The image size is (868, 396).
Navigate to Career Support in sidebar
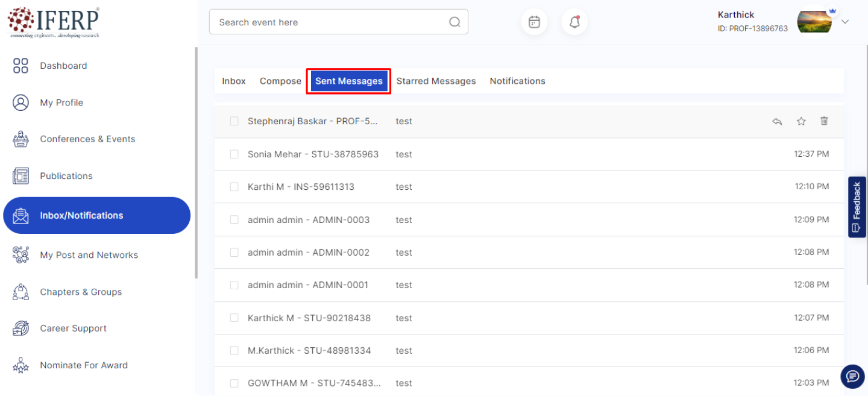point(73,328)
